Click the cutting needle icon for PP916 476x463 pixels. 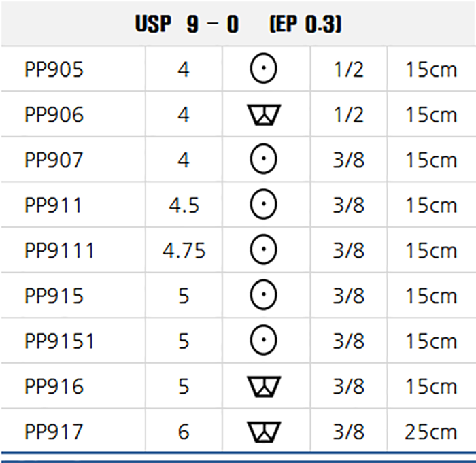tap(264, 386)
